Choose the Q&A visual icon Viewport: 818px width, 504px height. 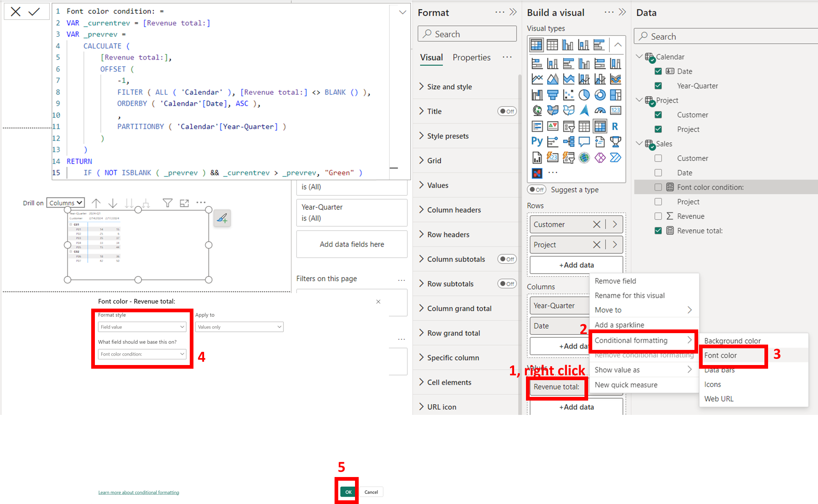[584, 142]
